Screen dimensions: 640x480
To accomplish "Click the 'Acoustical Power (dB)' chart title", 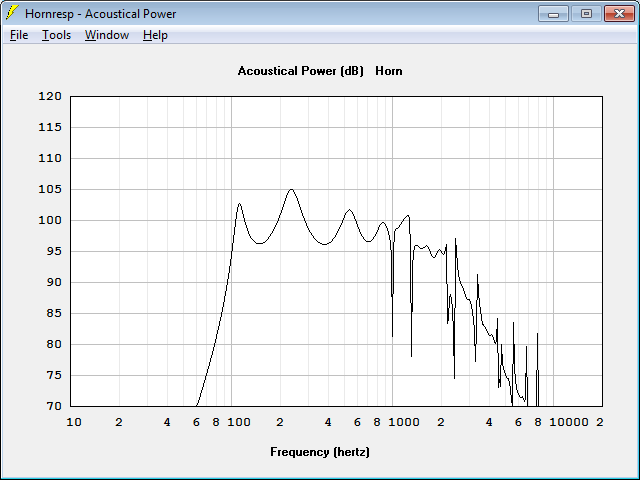I will (300, 71).
